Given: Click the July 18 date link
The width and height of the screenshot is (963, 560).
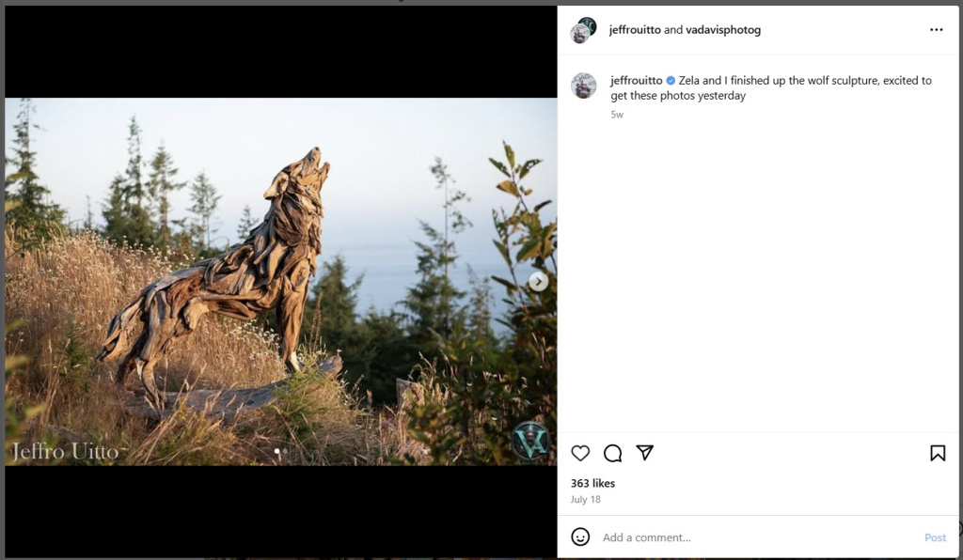Looking at the screenshot, I should [585, 499].
